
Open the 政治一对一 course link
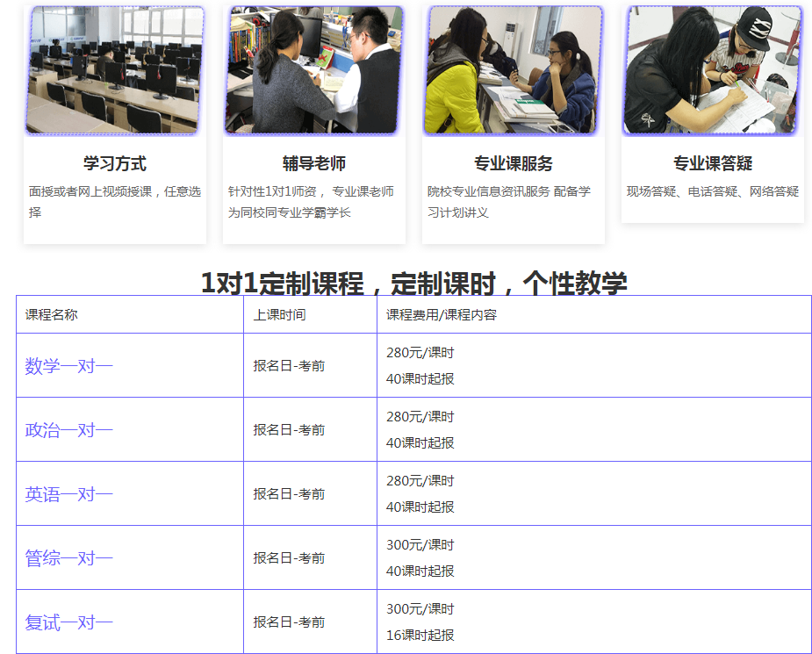[69, 430]
